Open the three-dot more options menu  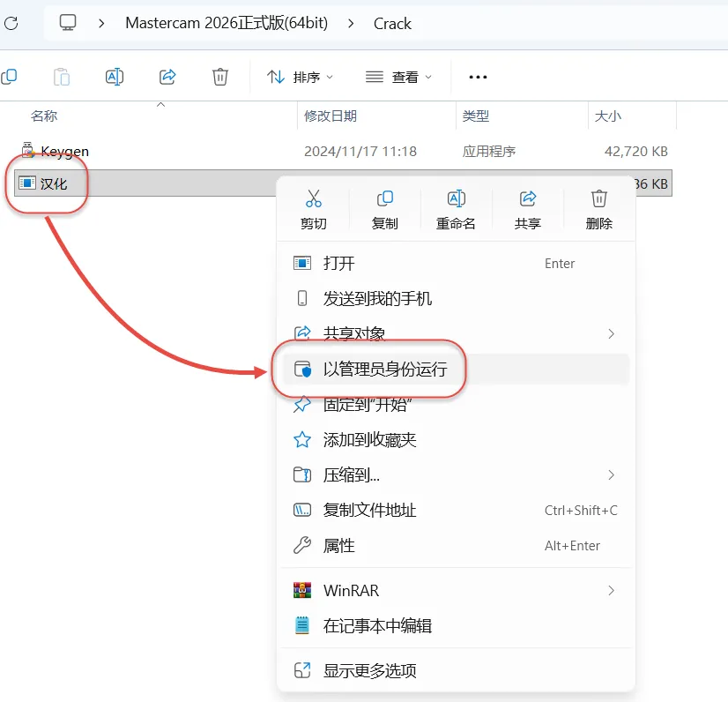point(478,77)
